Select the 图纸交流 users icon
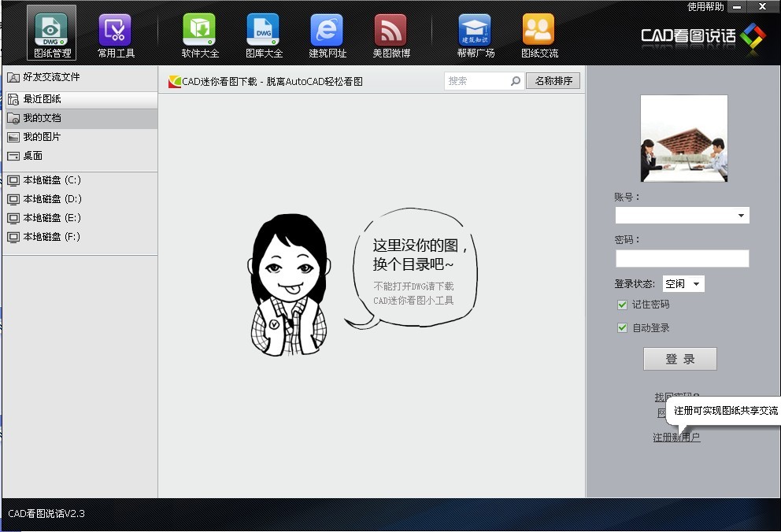The width and height of the screenshot is (781, 532). tap(539, 31)
